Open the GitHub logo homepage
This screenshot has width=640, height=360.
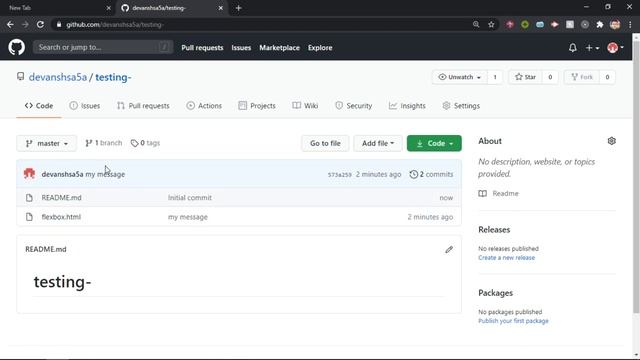pyautogui.click(x=16, y=47)
